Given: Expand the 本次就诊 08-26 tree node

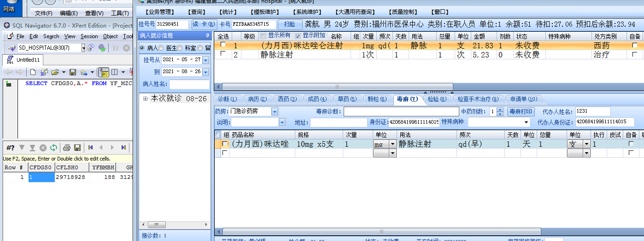Looking at the screenshot, I should (146, 98).
